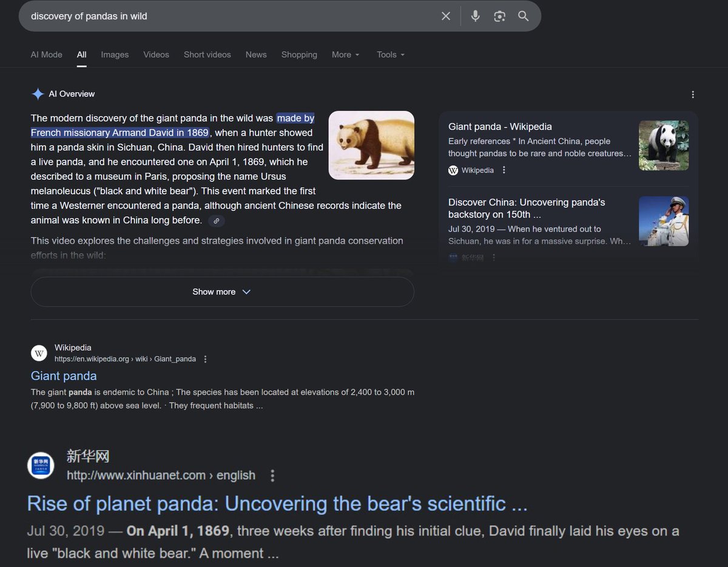Click the 新华网 site name in result
Image resolution: width=728 pixels, height=567 pixels.
88,456
